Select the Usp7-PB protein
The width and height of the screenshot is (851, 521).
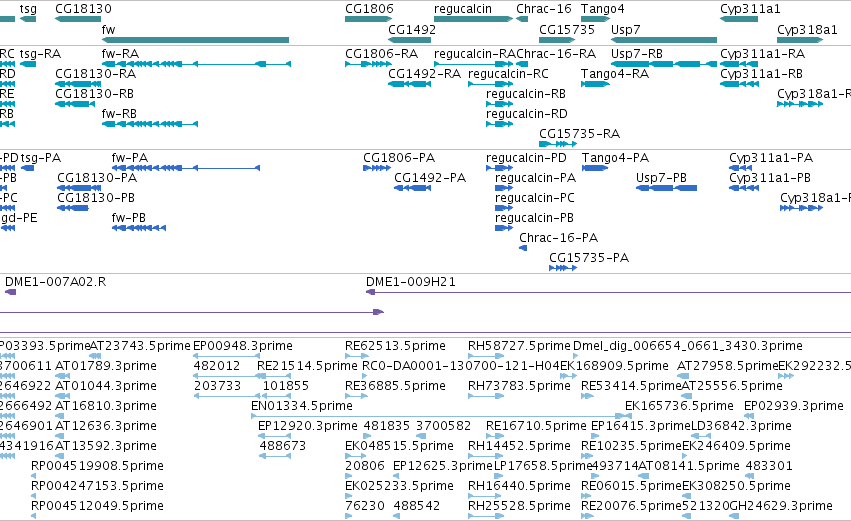pyautogui.click(x=666, y=188)
